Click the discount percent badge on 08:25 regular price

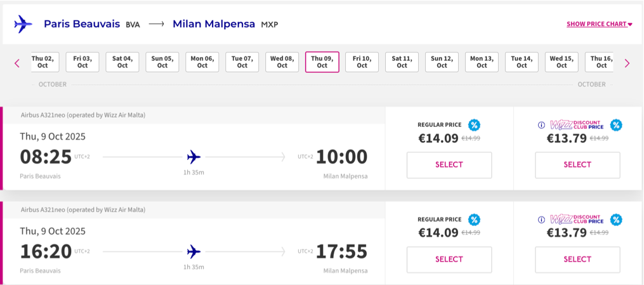pyautogui.click(x=474, y=125)
